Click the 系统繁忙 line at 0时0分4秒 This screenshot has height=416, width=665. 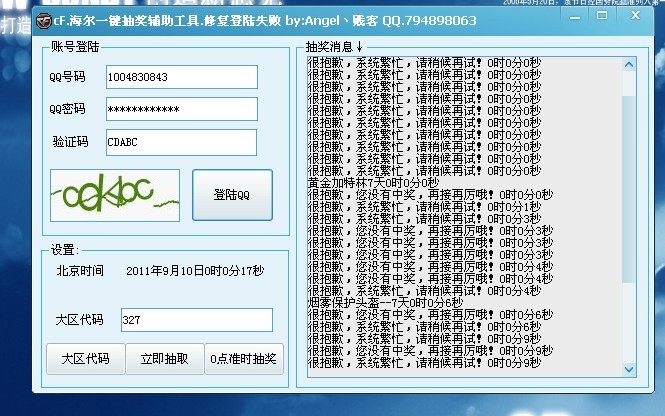(x=424, y=291)
